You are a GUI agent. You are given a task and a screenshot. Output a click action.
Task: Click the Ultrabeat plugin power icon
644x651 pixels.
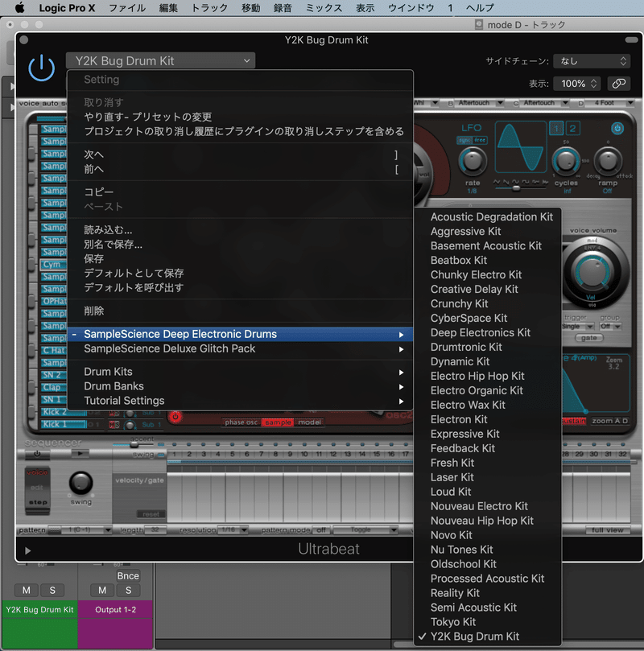(x=42, y=68)
